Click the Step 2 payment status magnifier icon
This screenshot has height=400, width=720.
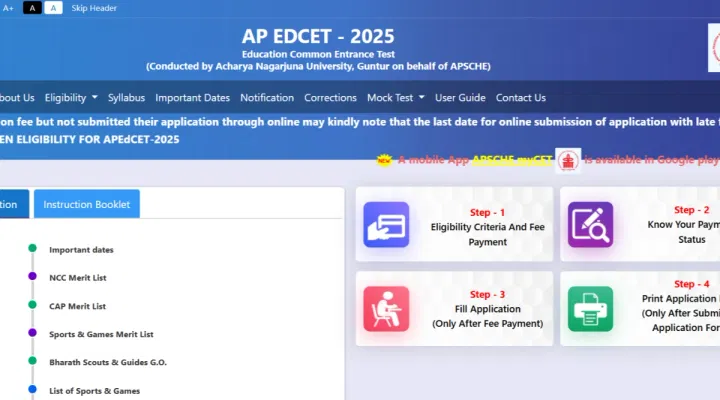click(x=590, y=224)
